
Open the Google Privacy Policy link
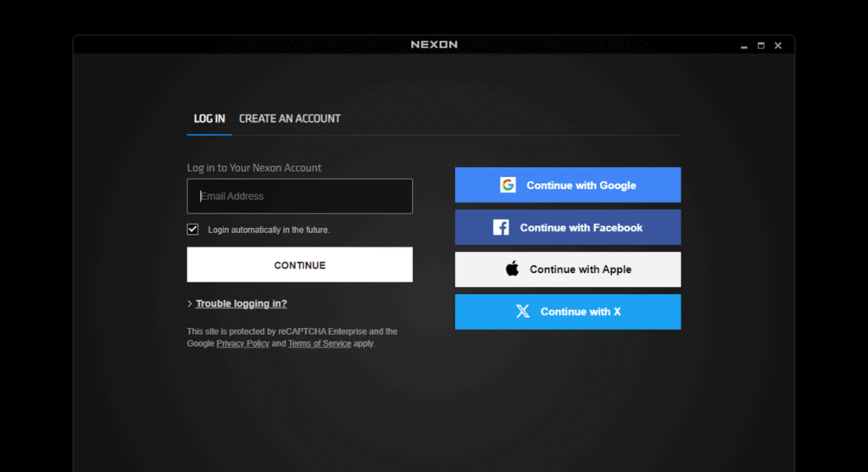pyautogui.click(x=242, y=344)
